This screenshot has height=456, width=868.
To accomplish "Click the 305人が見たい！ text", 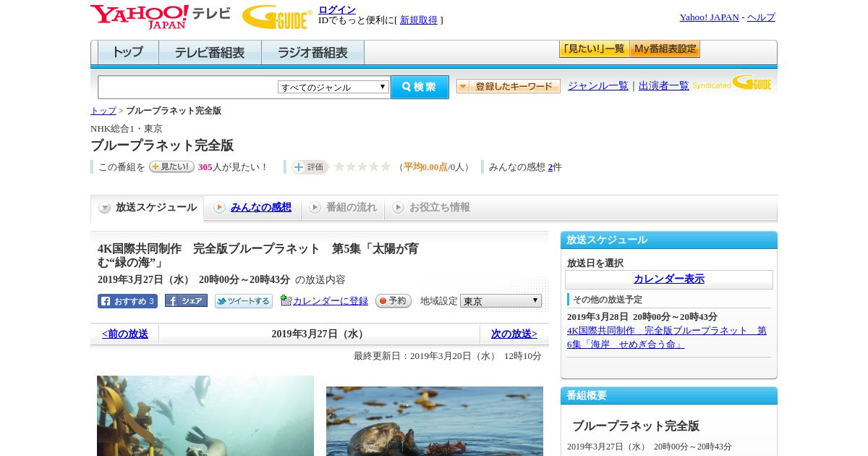I will click(233, 167).
